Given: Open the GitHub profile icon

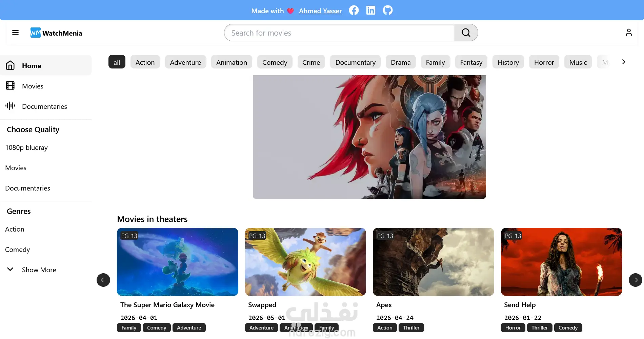Looking at the screenshot, I should [388, 10].
